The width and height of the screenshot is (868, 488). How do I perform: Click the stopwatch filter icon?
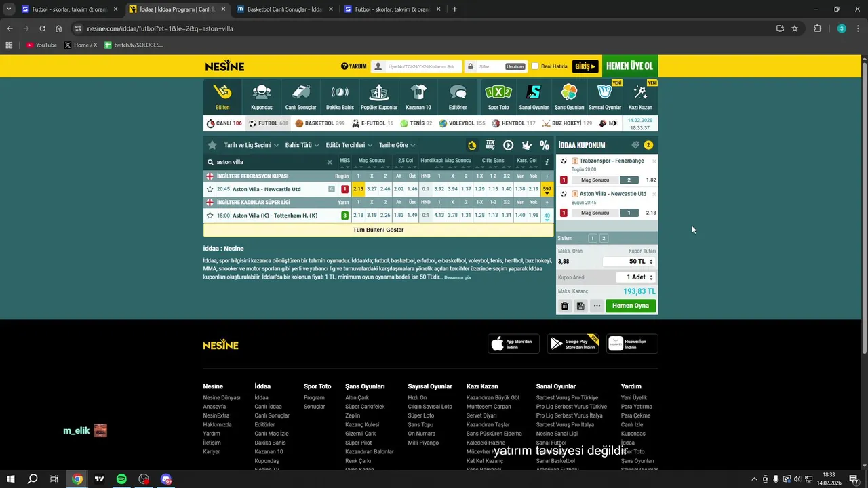coord(472,145)
